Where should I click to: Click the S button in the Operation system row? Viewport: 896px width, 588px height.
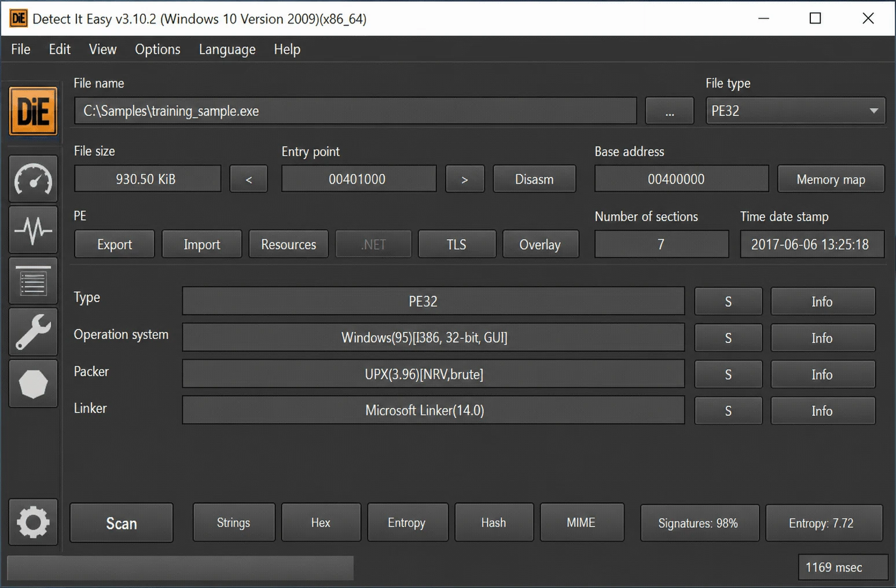coord(728,338)
